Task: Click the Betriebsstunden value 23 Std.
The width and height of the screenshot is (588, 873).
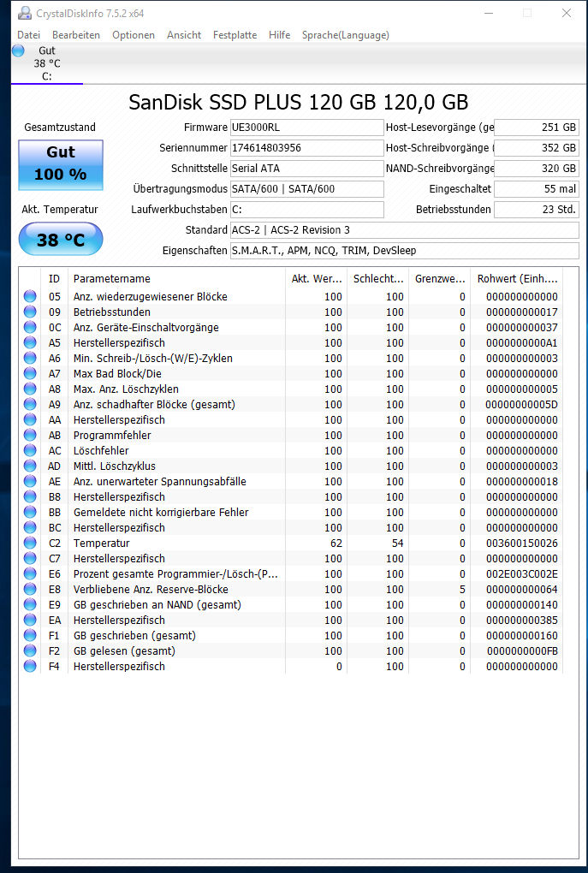Action: [x=536, y=210]
